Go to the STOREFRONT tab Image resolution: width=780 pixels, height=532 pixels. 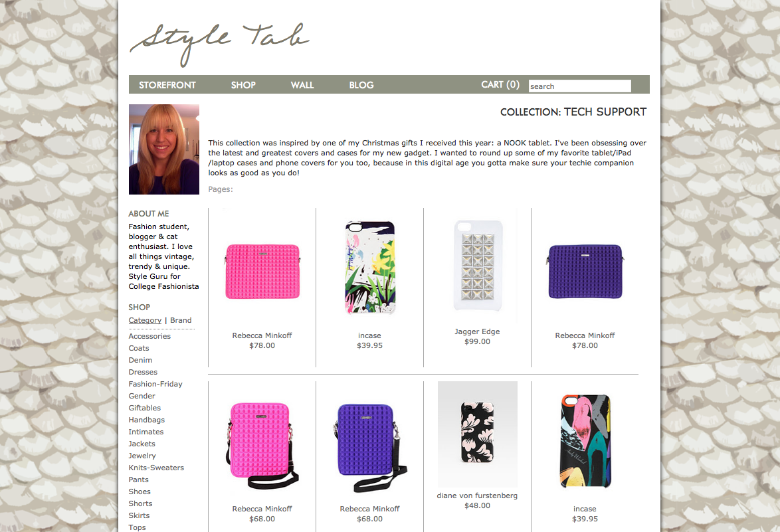[x=167, y=85]
